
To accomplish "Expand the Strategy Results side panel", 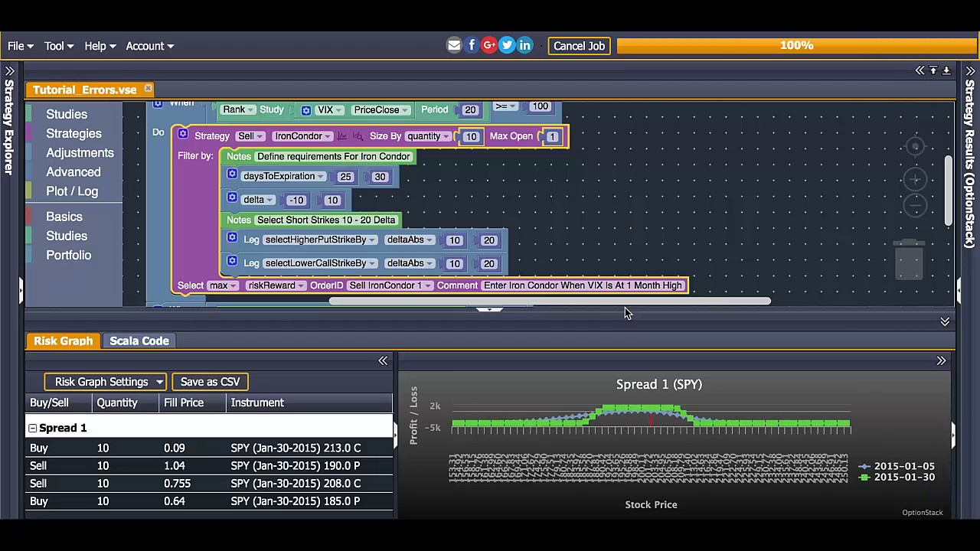I will [970, 71].
